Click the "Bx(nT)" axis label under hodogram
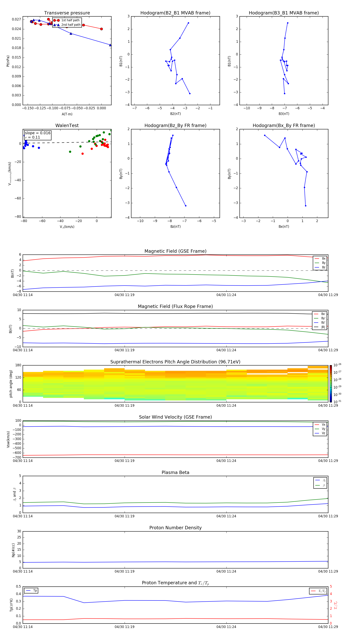This screenshot has height=644, width=351. pos(284,227)
